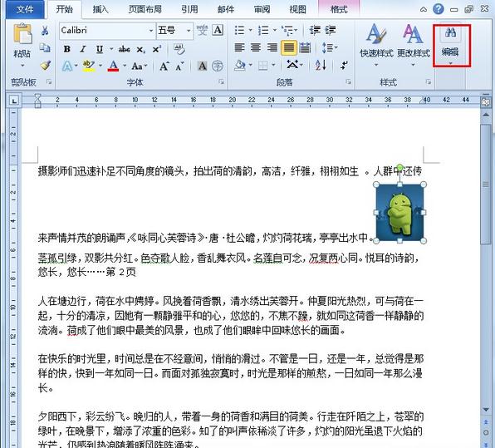Apply Character Shading icon
This screenshot has width=495, height=448.
[x=203, y=66]
